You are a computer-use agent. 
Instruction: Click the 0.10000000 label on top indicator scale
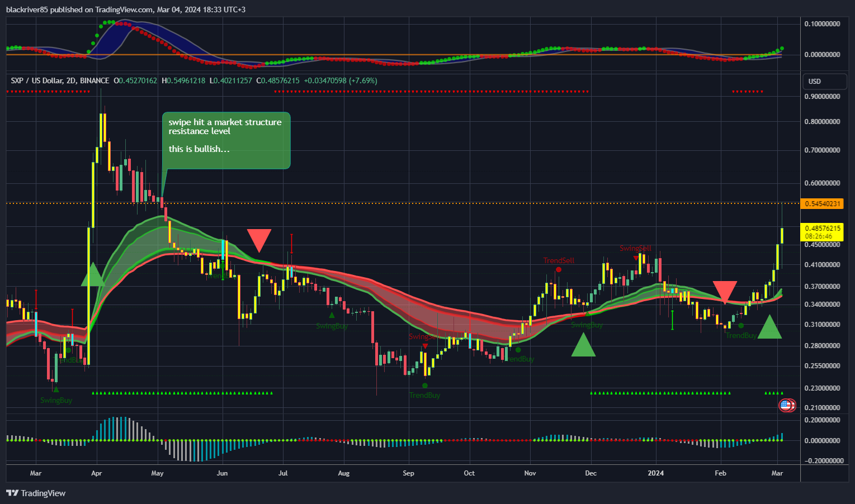coord(822,24)
